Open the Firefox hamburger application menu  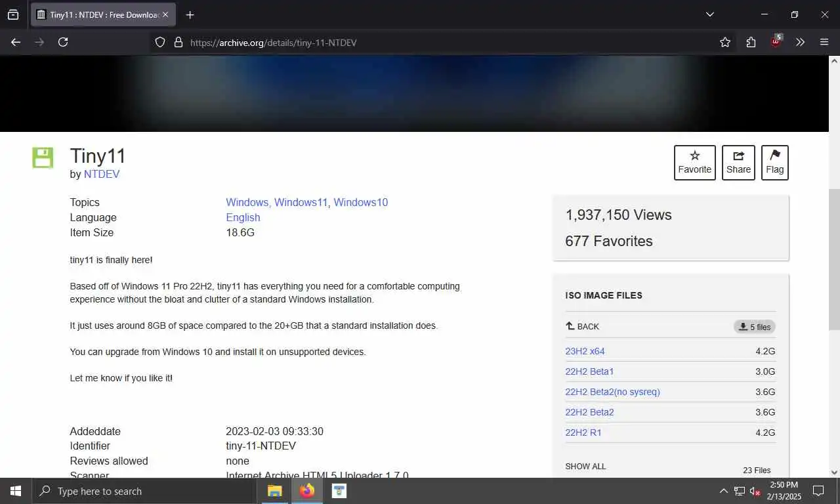(824, 42)
